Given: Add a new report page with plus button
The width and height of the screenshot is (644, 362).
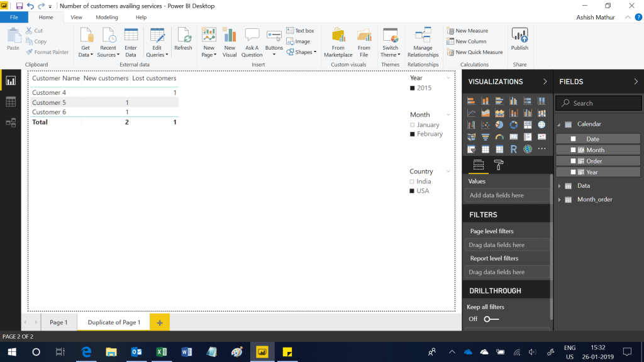Looking at the screenshot, I should pos(160,322).
